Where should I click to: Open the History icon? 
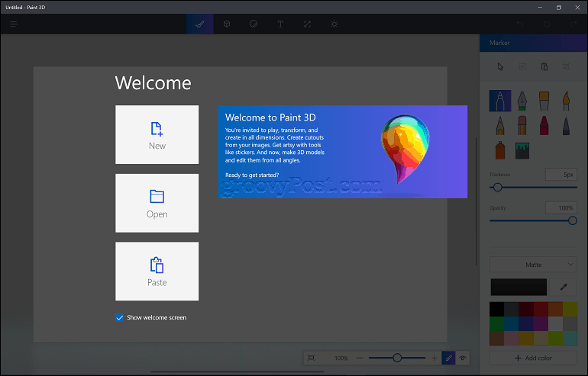pos(547,24)
